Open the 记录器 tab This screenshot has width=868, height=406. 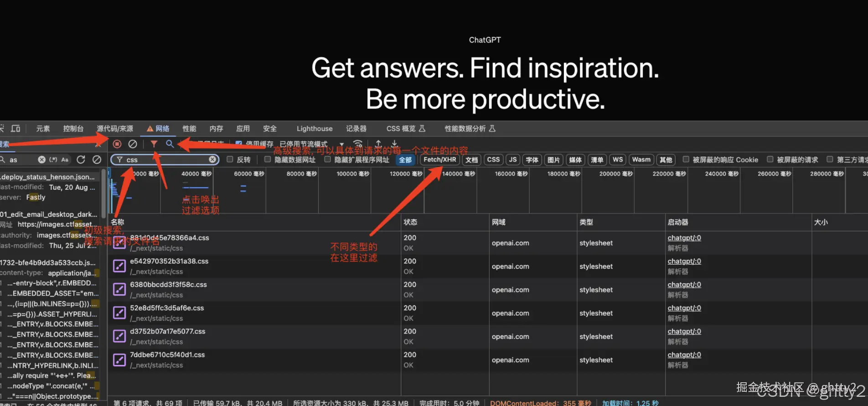[x=356, y=129]
